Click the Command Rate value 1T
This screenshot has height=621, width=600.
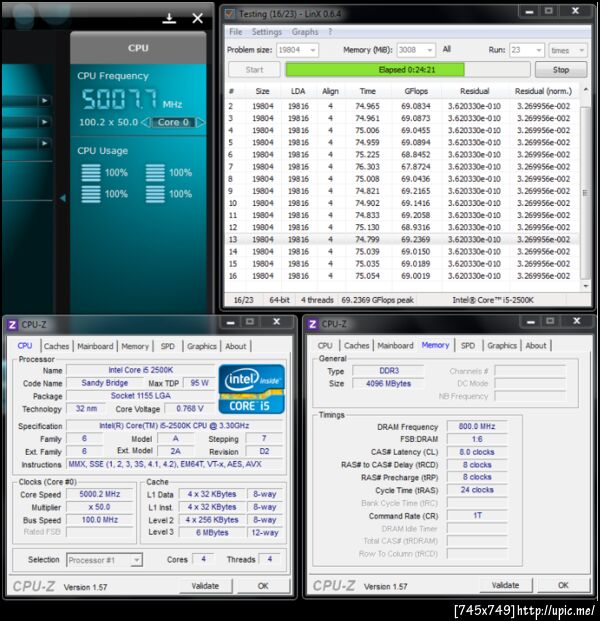477,516
